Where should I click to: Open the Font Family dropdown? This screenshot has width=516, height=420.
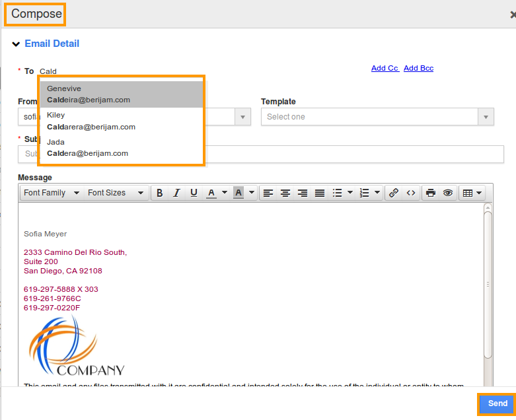coord(52,193)
